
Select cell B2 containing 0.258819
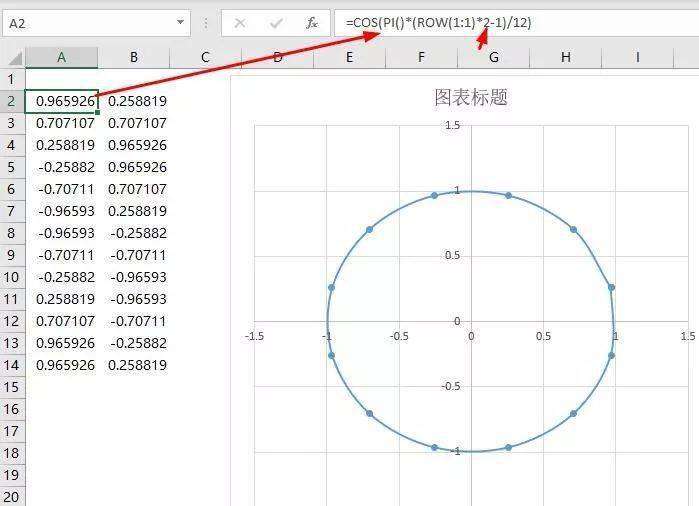pyautogui.click(x=134, y=101)
